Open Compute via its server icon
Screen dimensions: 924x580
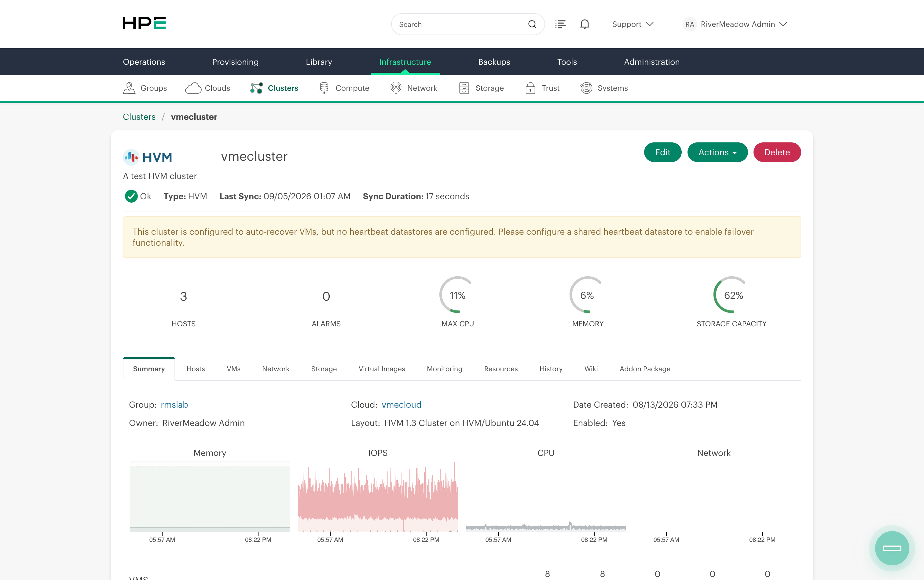[x=324, y=88]
